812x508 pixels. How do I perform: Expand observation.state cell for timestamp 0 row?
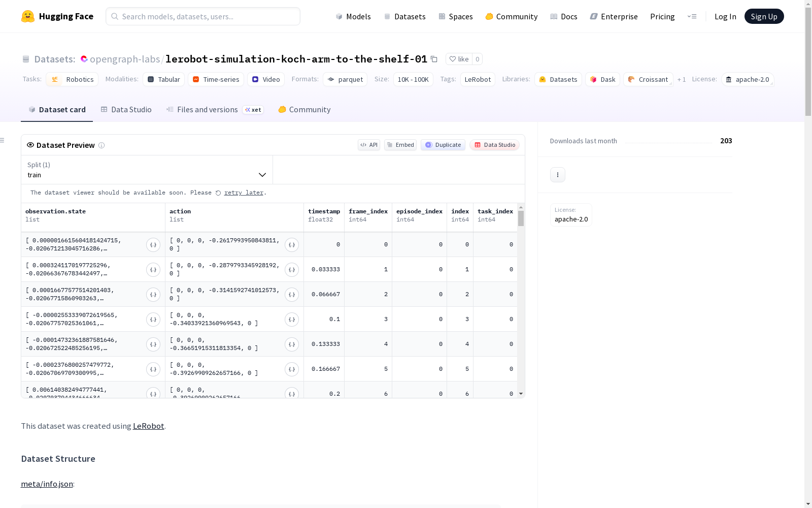click(x=153, y=245)
